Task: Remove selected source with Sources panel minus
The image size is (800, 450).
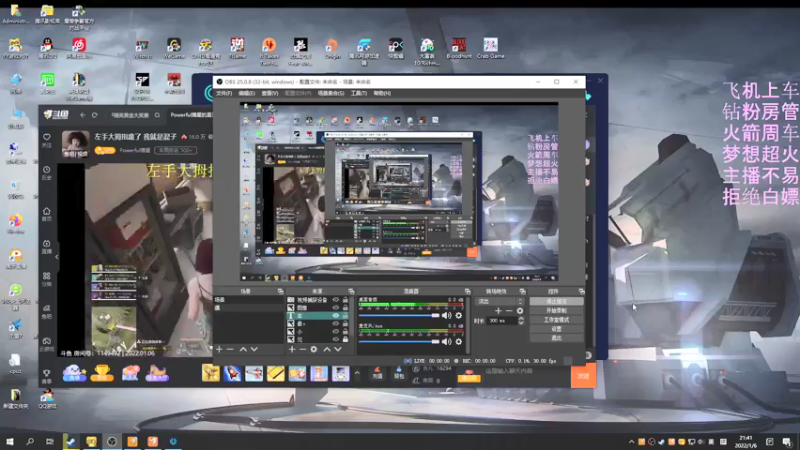Action: coord(303,349)
